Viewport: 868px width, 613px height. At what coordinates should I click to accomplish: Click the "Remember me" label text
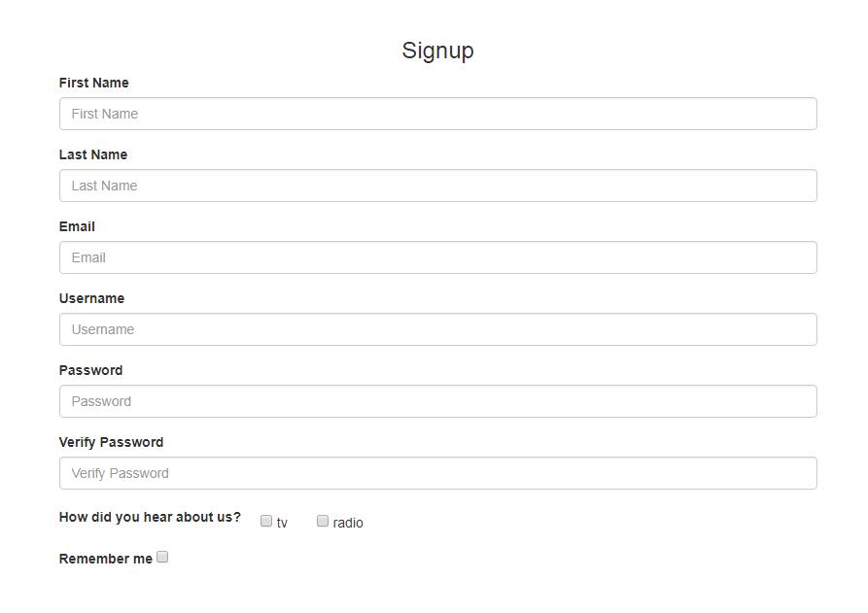(105, 559)
